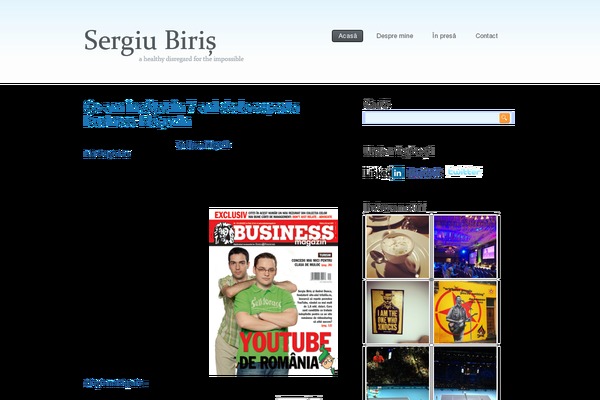This screenshot has height=400, width=600.
Task: Click the orange search magnifier button
Action: [x=504, y=118]
